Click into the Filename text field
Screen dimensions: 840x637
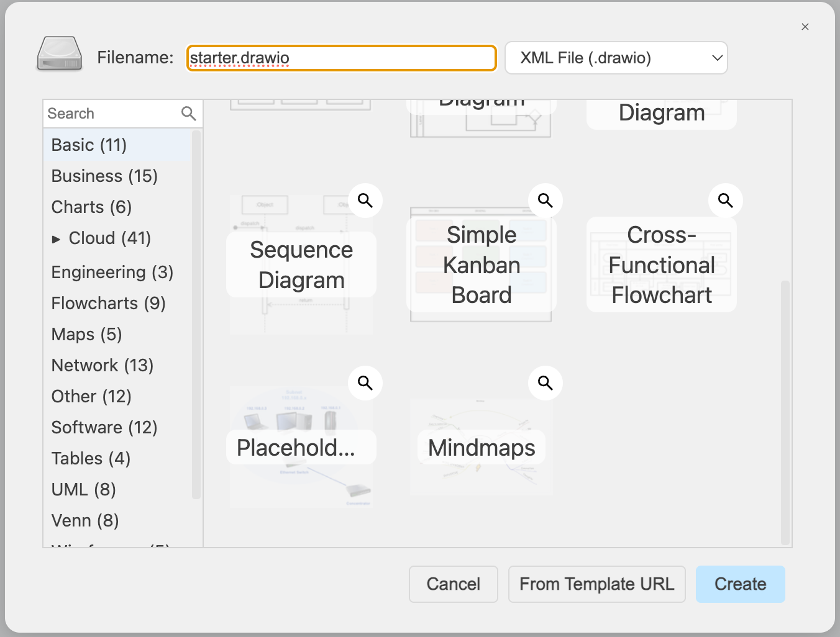(342, 58)
